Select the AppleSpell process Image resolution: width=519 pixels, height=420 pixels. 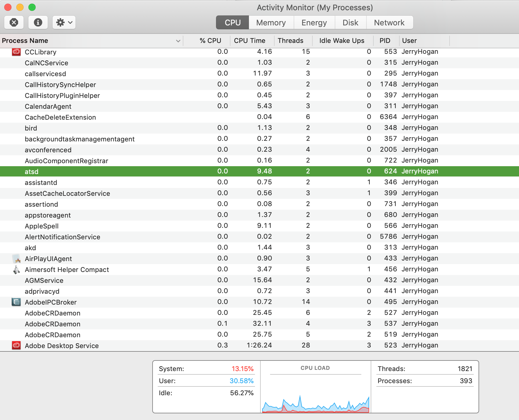tap(259, 226)
